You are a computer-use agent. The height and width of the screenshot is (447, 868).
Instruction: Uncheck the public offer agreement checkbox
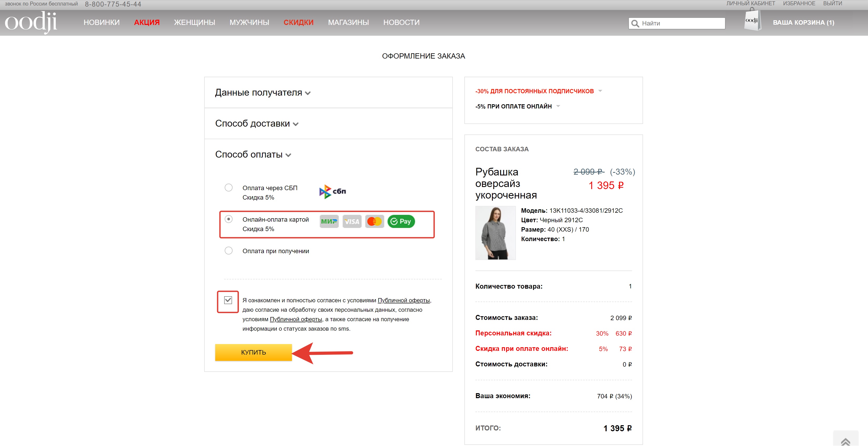[228, 300]
